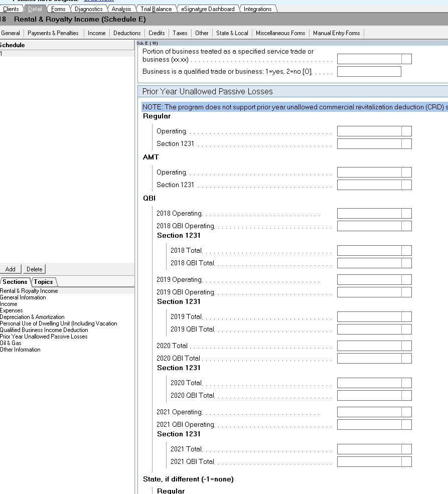The width and height of the screenshot is (448, 494).
Task: Go to Oil & Gas section
Action: 11,343
